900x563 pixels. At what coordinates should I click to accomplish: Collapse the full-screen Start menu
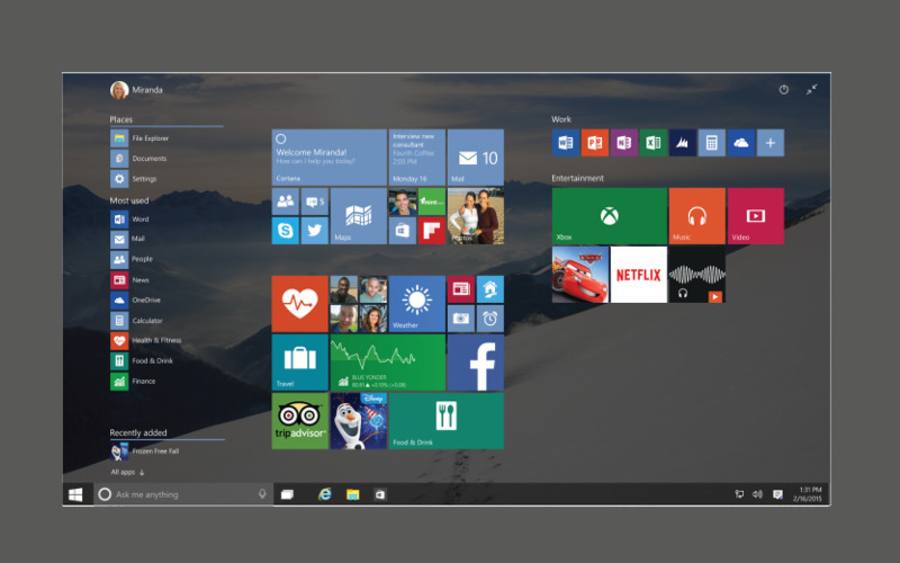(812, 90)
